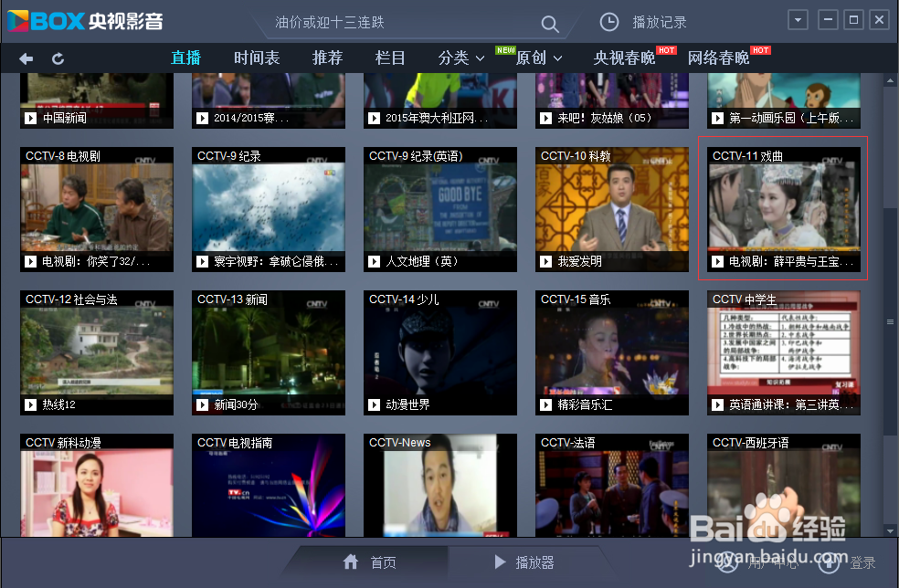Viewport: 899px width, 588px height.
Task: Click the search magnifier icon
Action: click(549, 24)
